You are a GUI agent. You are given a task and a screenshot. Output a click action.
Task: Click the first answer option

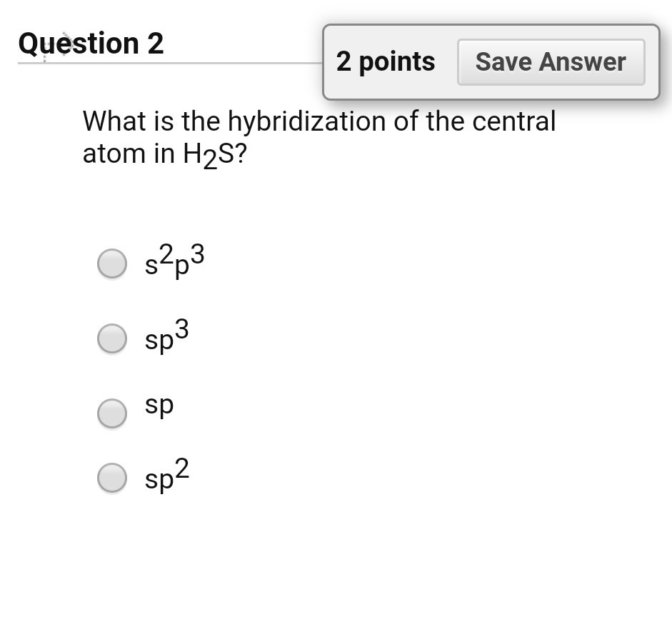click(x=112, y=264)
